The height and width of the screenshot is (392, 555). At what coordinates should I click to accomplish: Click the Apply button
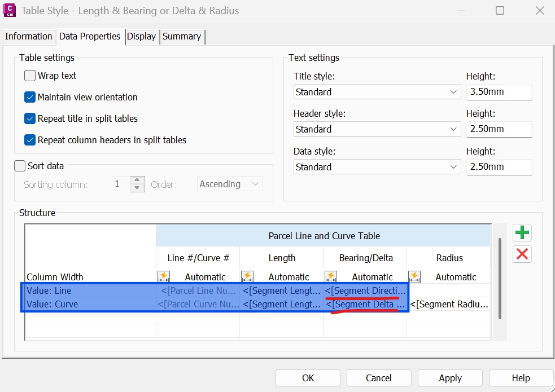(x=450, y=378)
